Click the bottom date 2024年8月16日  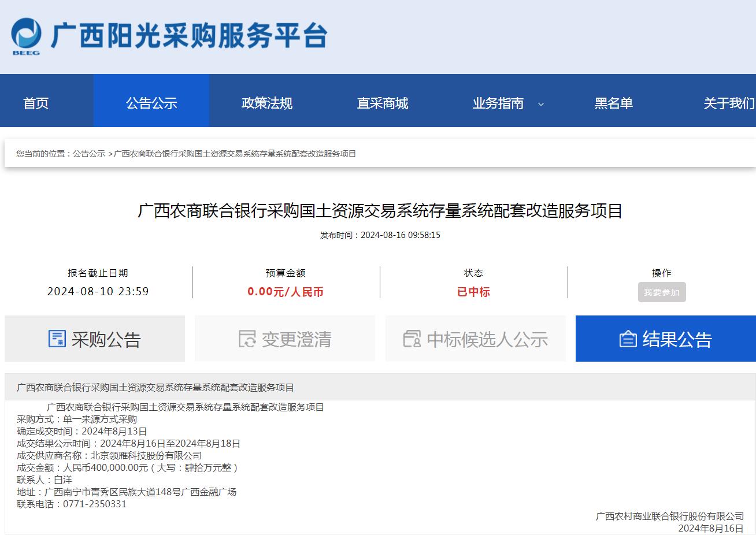[x=711, y=528]
